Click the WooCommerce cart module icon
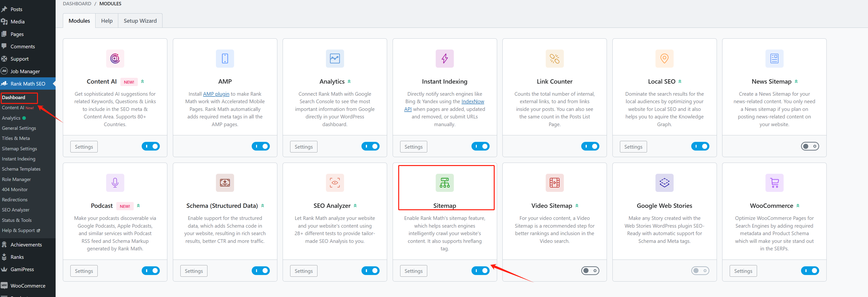Viewport: 868px width, 297px height. (774, 183)
